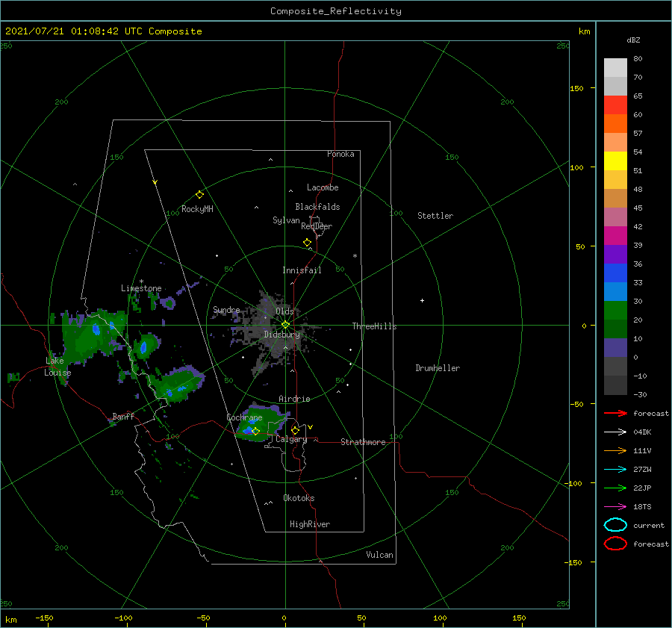Click the Cochrane town label
The image size is (672, 628).
click(244, 417)
